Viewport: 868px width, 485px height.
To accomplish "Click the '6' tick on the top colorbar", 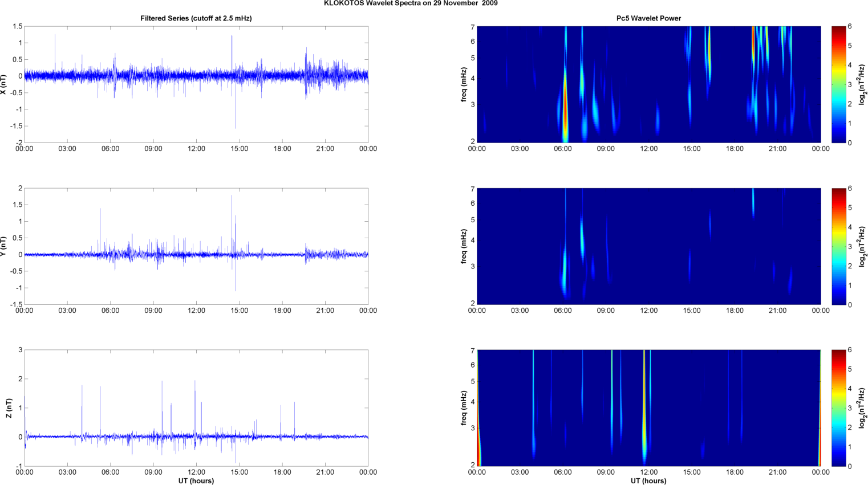I will (850, 26).
